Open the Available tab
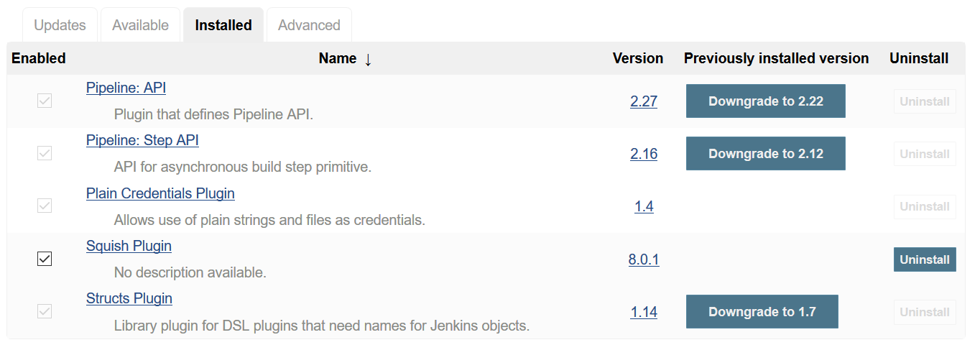Image resolution: width=980 pixels, height=345 pixels. 140,25
